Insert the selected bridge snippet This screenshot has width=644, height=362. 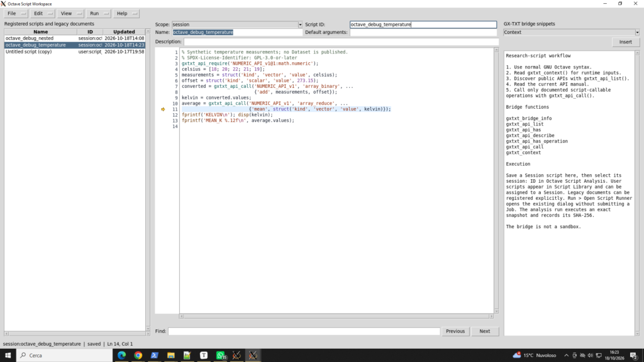(626, 42)
